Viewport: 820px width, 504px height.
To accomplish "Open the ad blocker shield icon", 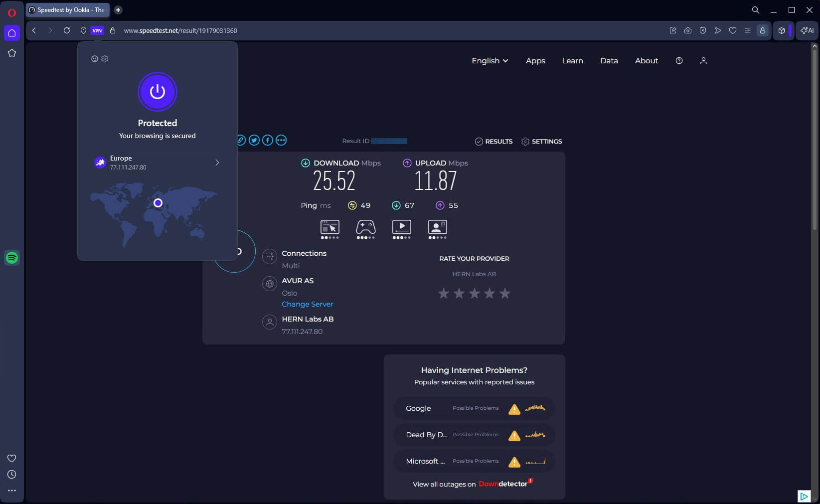I will click(703, 30).
